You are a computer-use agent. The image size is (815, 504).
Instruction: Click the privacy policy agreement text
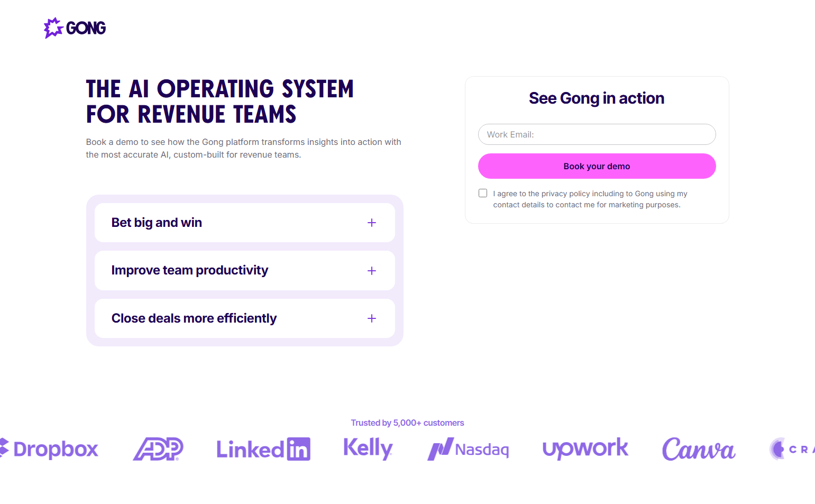coord(590,199)
